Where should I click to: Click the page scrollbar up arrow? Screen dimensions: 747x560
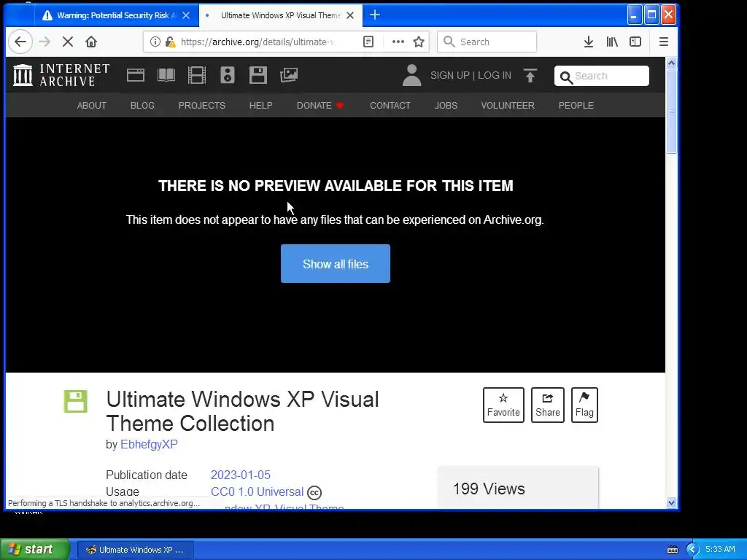pyautogui.click(x=671, y=63)
